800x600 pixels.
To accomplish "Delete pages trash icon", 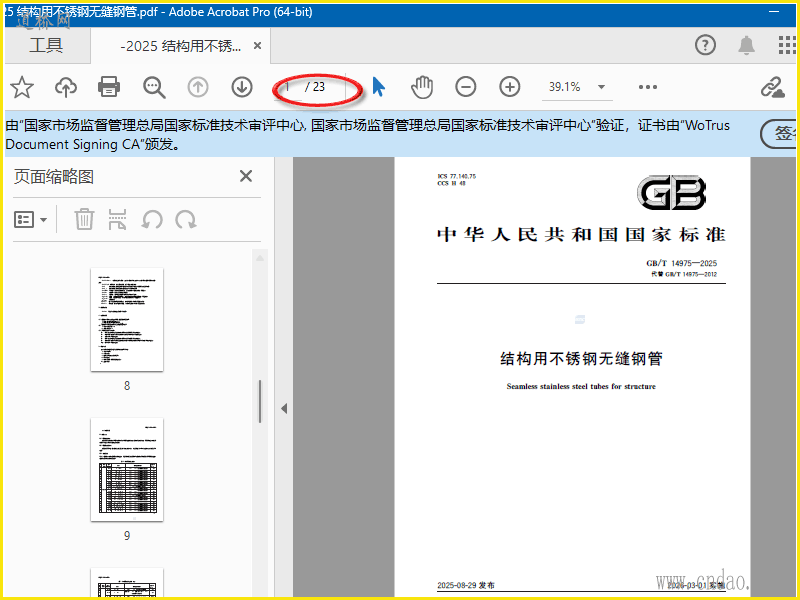I will pos(84,219).
